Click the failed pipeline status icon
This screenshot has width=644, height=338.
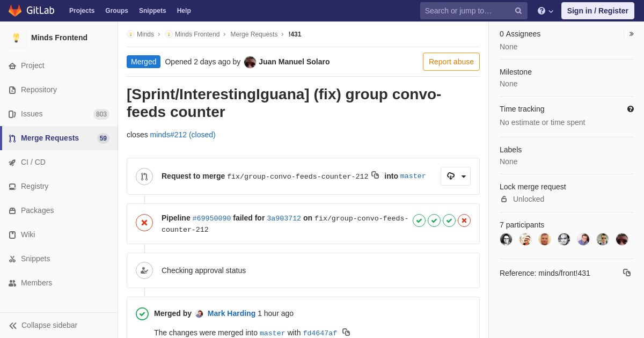tap(144, 223)
